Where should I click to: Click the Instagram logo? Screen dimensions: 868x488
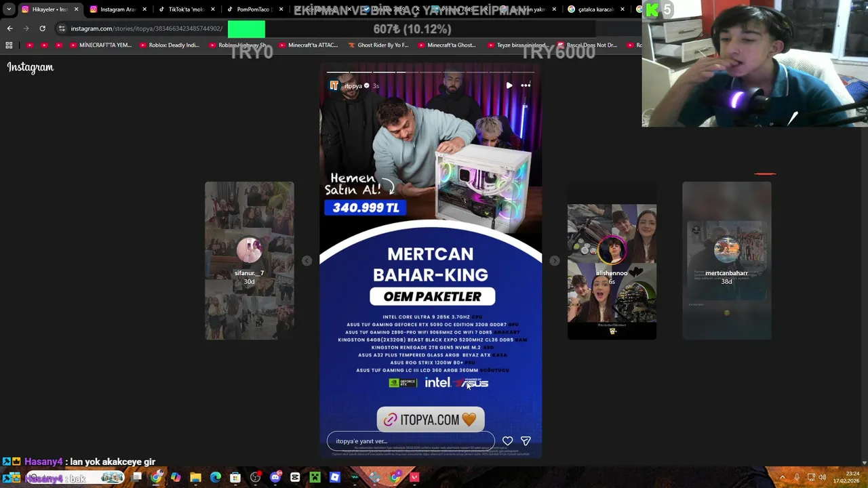[31, 67]
